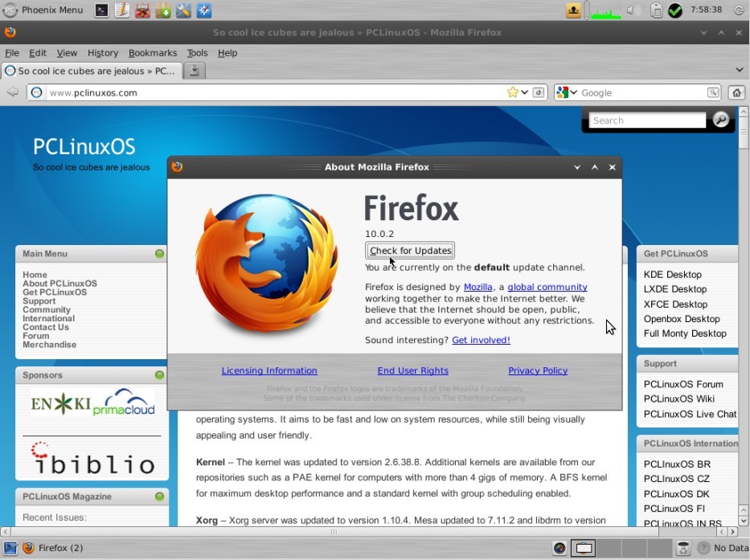The image size is (750, 560).
Task: Click the Check for Updates button
Action: click(x=410, y=251)
